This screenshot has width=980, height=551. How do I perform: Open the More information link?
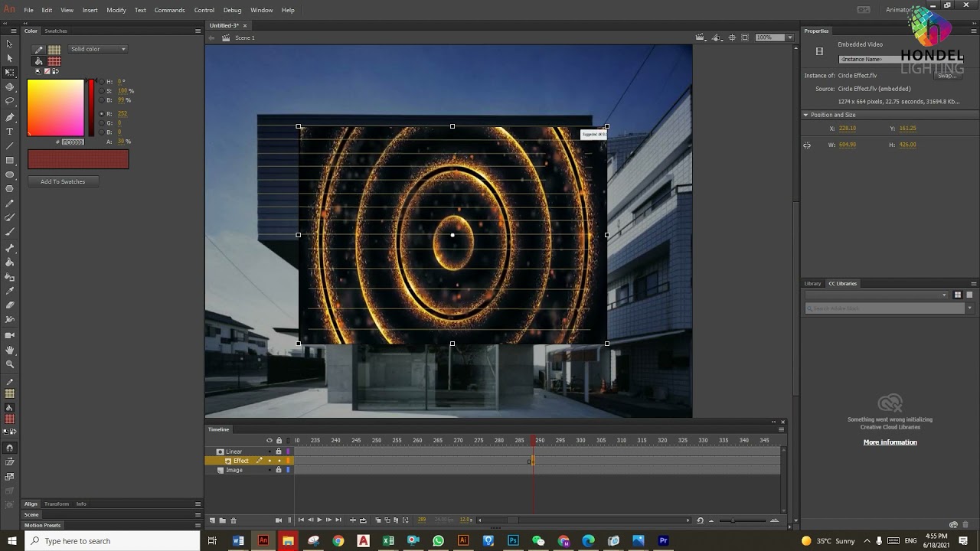(x=890, y=442)
